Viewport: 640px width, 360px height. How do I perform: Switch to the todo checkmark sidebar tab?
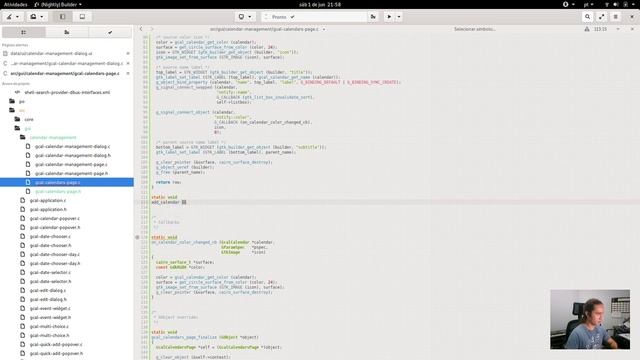click(x=110, y=32)
